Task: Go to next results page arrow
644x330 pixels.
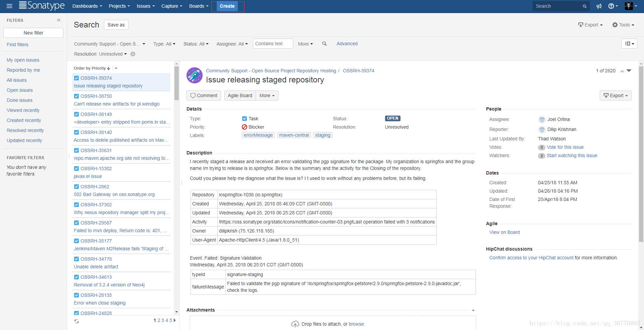Action: tap(175, 320)
